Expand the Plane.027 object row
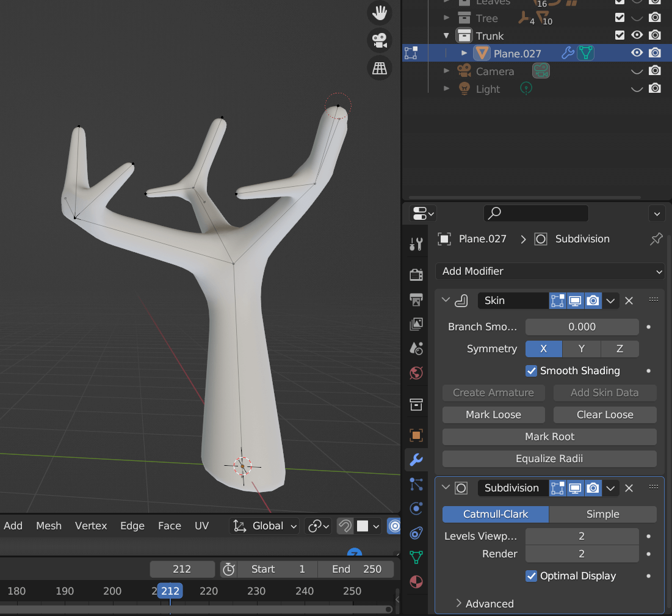 pyautogui.click(x=464, y=53)
